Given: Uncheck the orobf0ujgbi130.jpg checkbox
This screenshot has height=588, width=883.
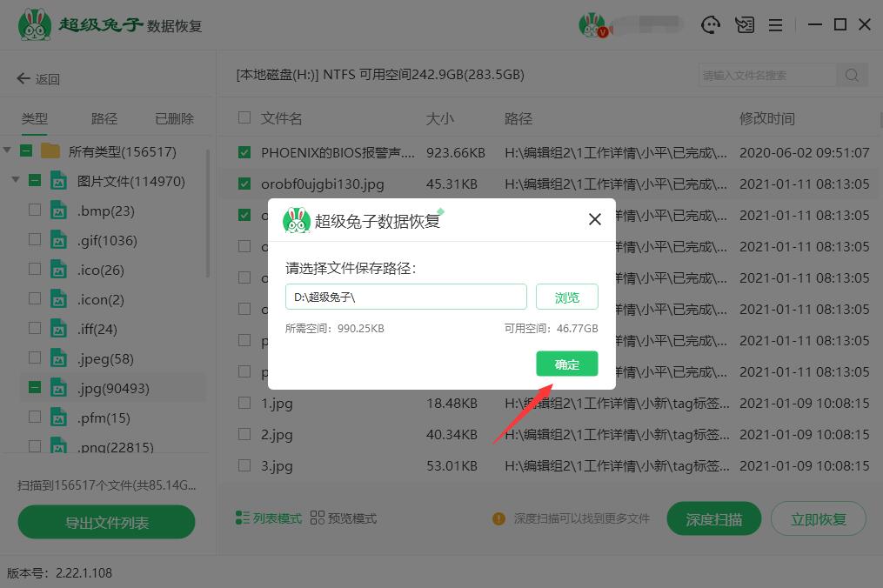Looking at the screenshot, I should tap(244, 184).
